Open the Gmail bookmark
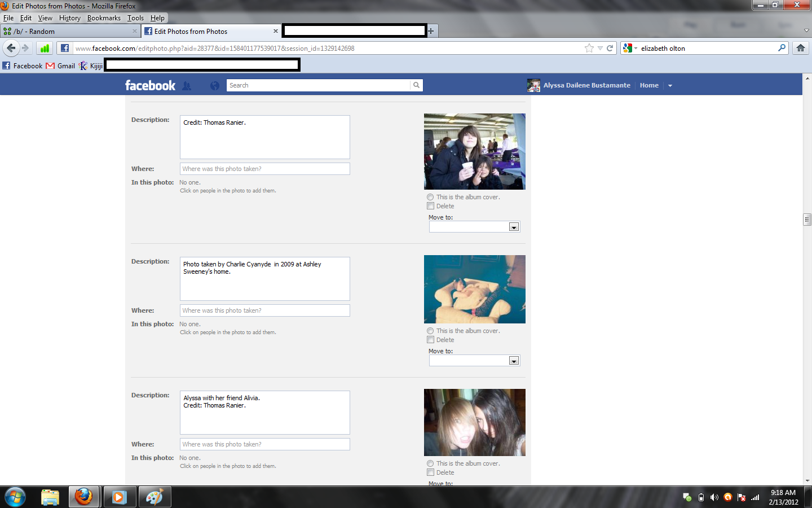This screenshot has height=508, width=812. pyautogui.click(x=61, y=66)
